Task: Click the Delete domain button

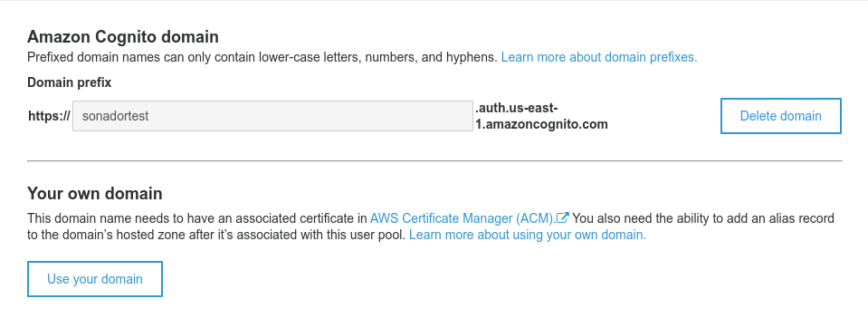Action: pyautogui.click(x=780, y=116)
